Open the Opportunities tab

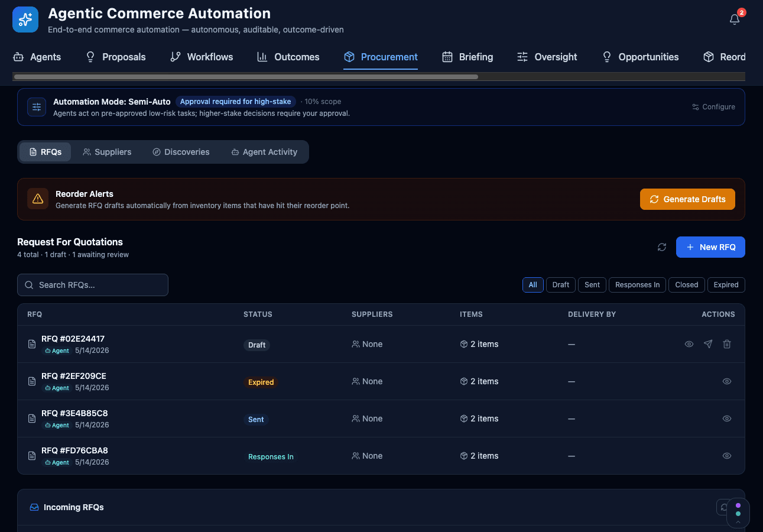(x=640, y=57)
